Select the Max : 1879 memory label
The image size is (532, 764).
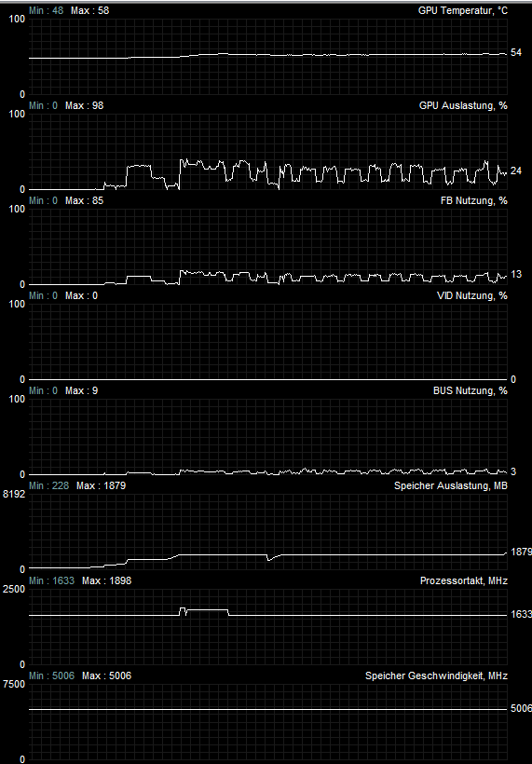[101, 485]
